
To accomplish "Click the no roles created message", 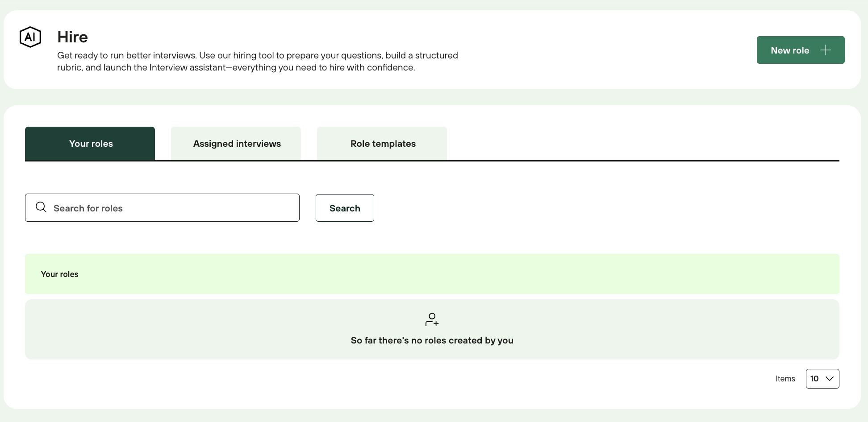I will coord(432,340).
